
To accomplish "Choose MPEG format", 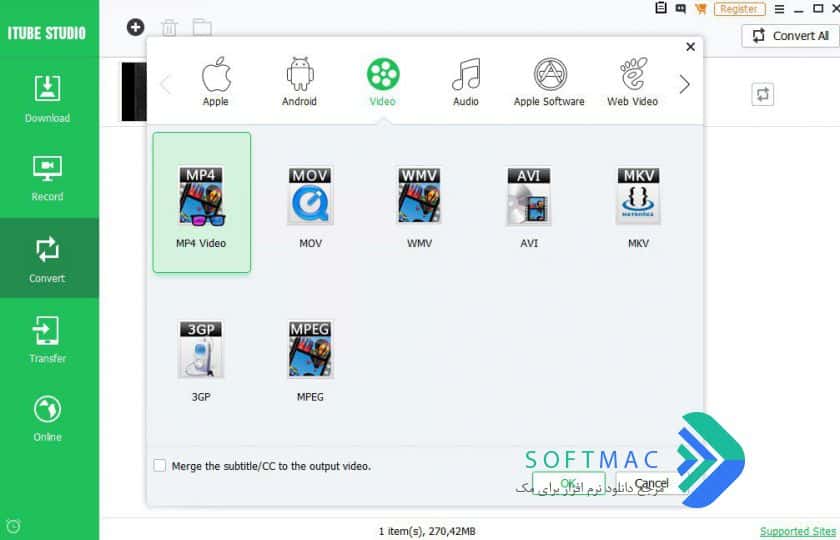I will coord(311,361).
